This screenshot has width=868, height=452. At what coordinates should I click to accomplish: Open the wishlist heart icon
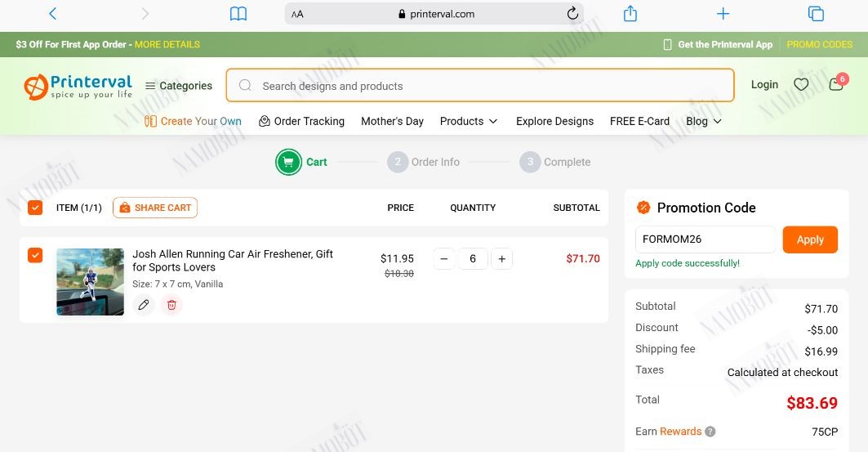click(x=801, y=85)
